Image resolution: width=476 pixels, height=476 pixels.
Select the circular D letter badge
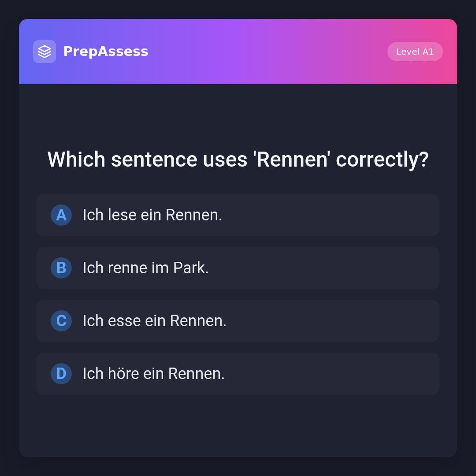tap(61, 374)
